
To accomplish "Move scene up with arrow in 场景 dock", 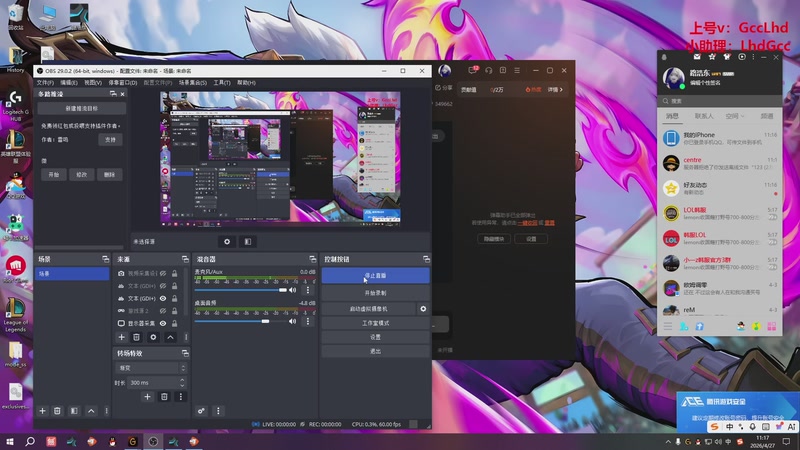I will pos(91,411).
